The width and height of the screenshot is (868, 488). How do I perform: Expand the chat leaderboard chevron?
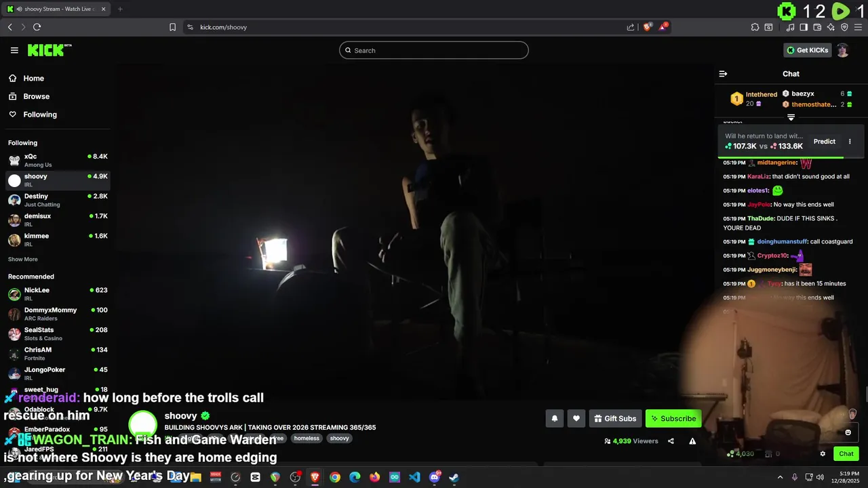791,117
